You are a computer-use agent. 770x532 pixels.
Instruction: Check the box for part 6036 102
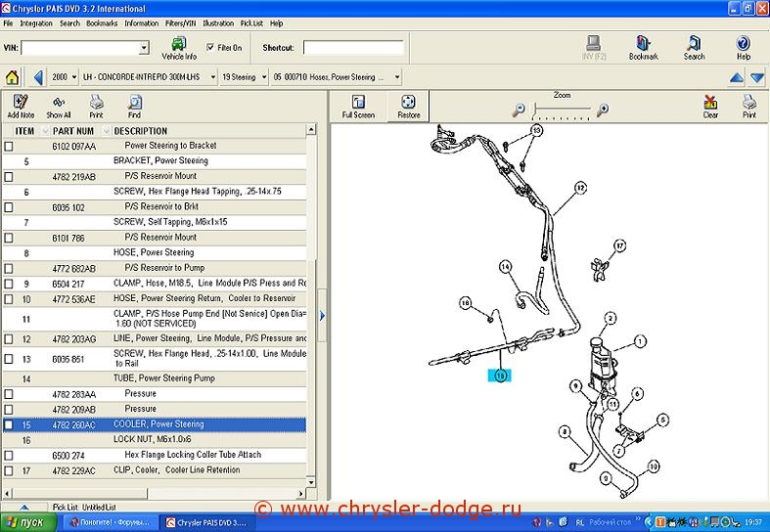9,207
